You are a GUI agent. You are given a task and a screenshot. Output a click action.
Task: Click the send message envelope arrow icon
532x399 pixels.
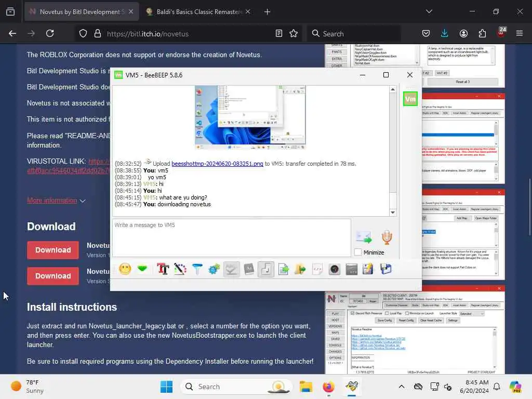(363, 237)
